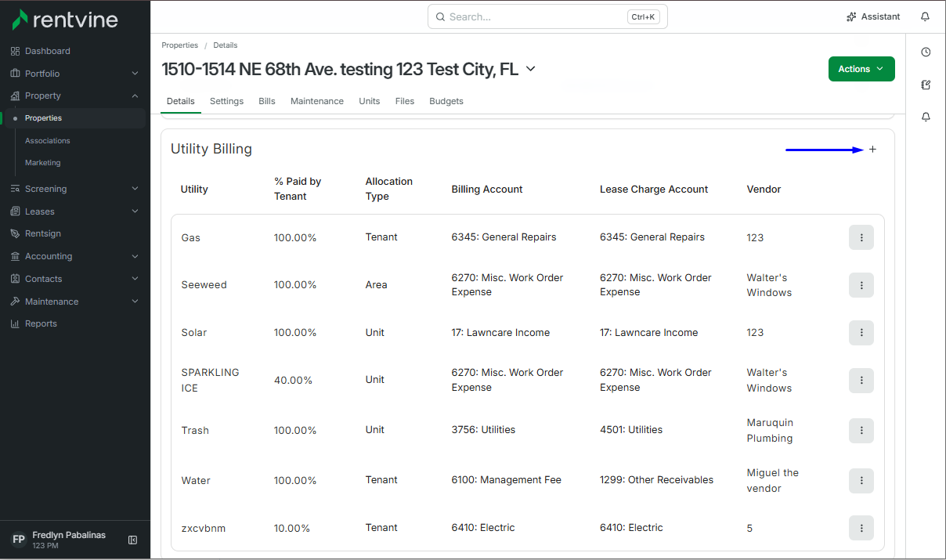Open the row menu for Solar
946x560 pixels.
pyautogui.click(x=861, y=333)
